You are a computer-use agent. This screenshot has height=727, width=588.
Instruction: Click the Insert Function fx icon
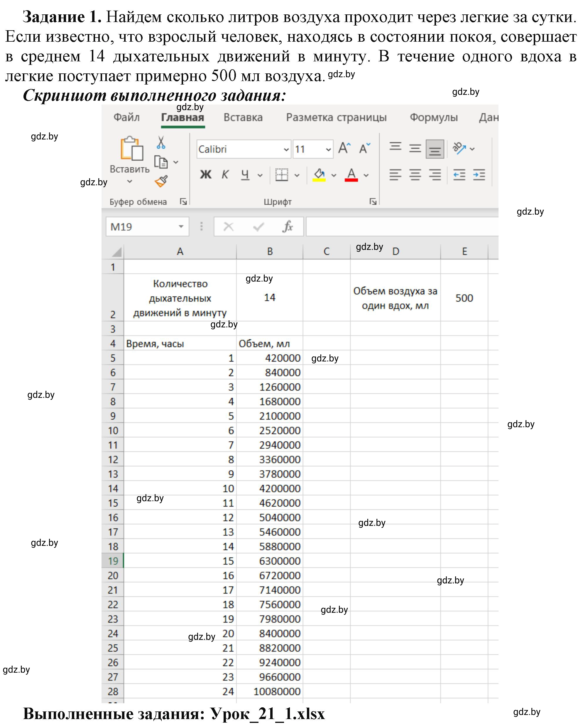tap(288, 226)
